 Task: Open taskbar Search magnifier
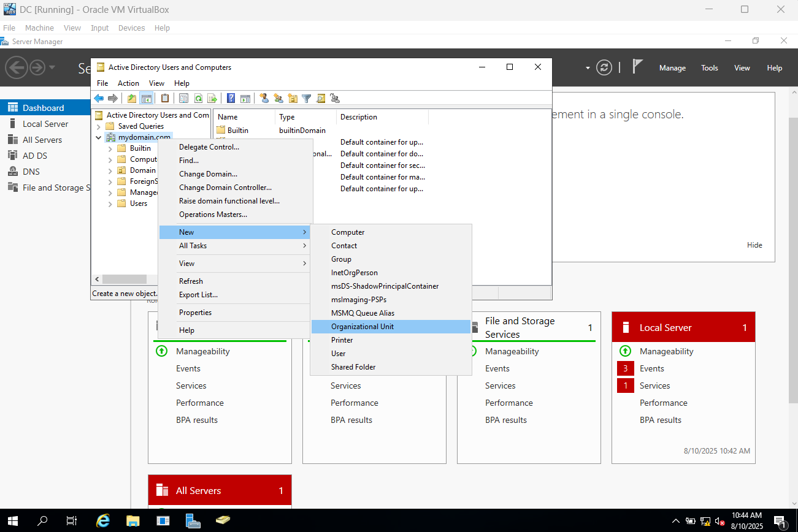[x=42, y=520]
